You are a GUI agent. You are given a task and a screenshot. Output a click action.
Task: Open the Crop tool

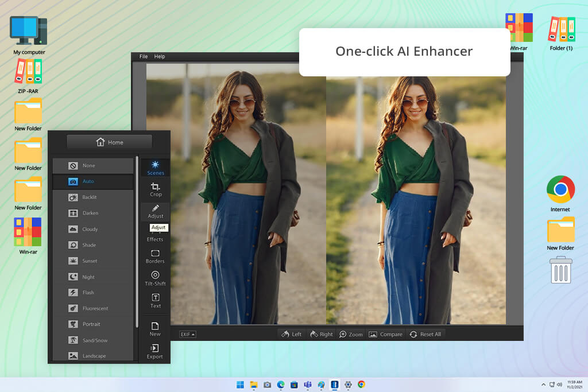[155, 189]
